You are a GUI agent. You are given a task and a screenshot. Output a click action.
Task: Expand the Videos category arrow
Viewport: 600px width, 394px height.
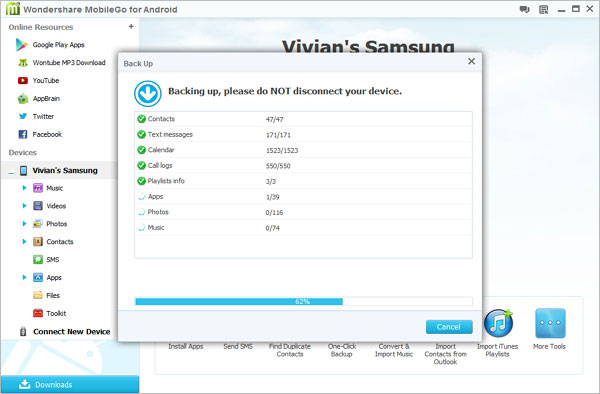(x=24, y=206)
